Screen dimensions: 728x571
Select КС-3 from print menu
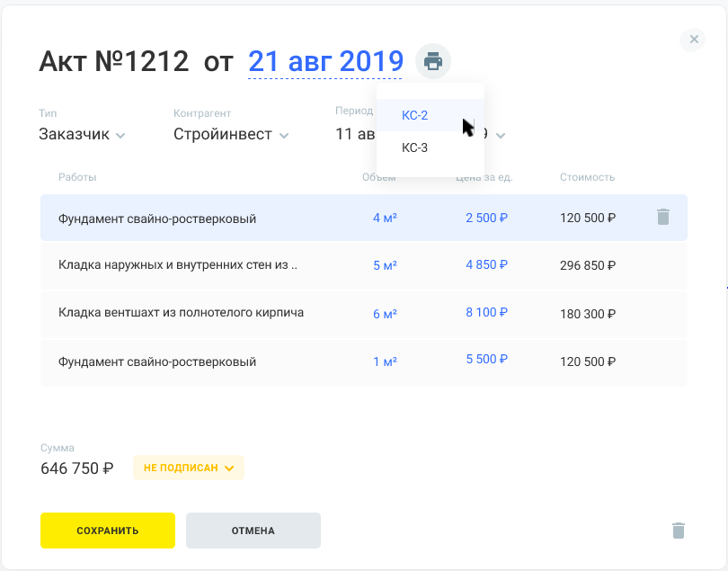pos(415,148)
